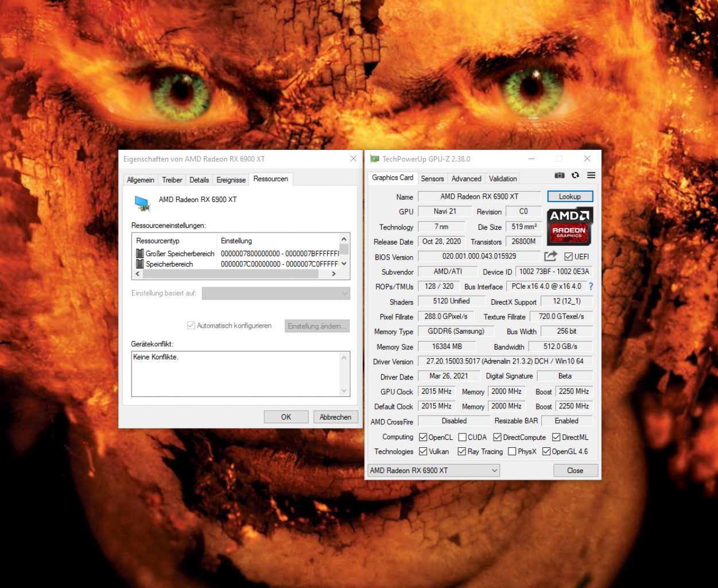Click the BIOS export share icon
The image size is (718, 588).
tap(551, 256)
